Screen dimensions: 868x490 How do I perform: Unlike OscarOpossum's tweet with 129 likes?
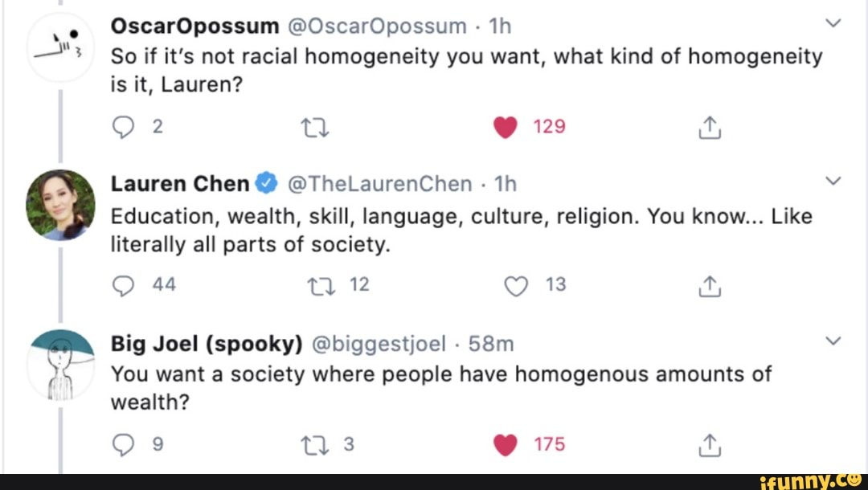pyautogui.click(x=506, y=128)
